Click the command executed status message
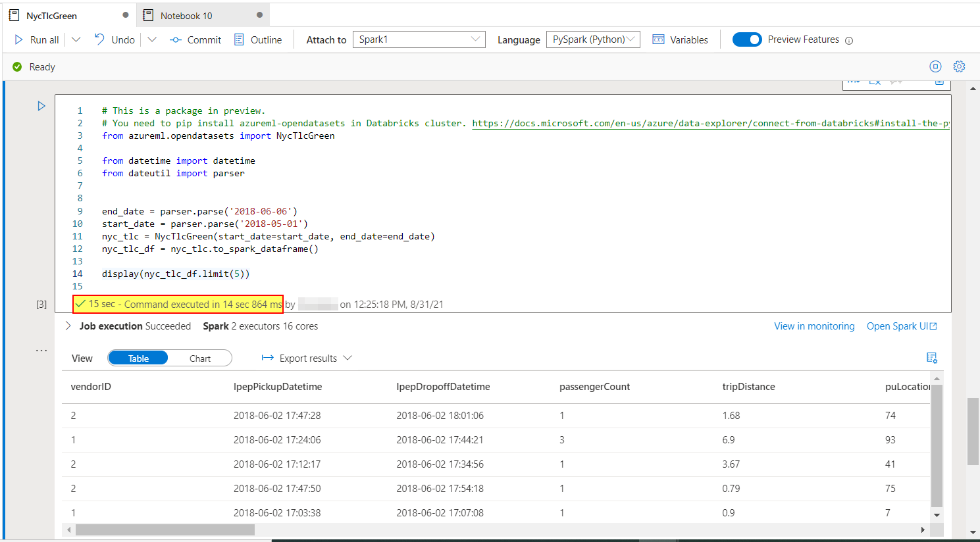The width and height of the screenshot is (980, 542). pos(178,304)
